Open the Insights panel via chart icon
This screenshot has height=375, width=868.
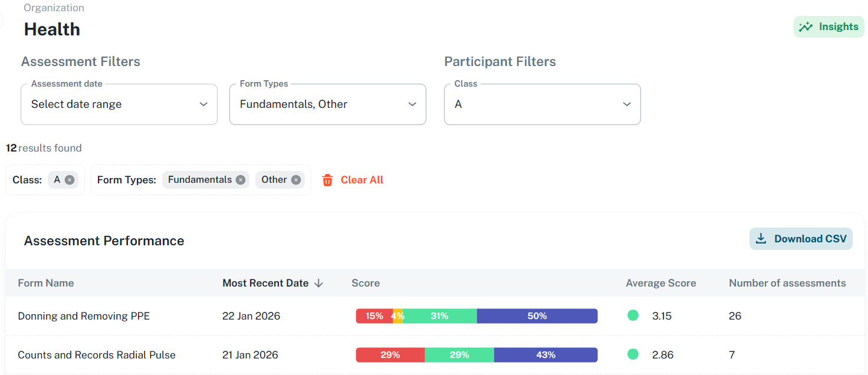(x=805, y=27)
